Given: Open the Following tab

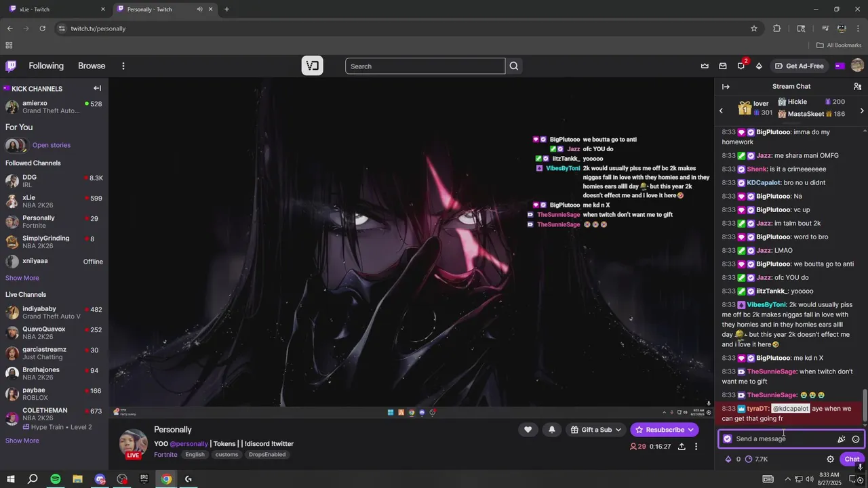Looking at the screenshot, I should point(46,66).
